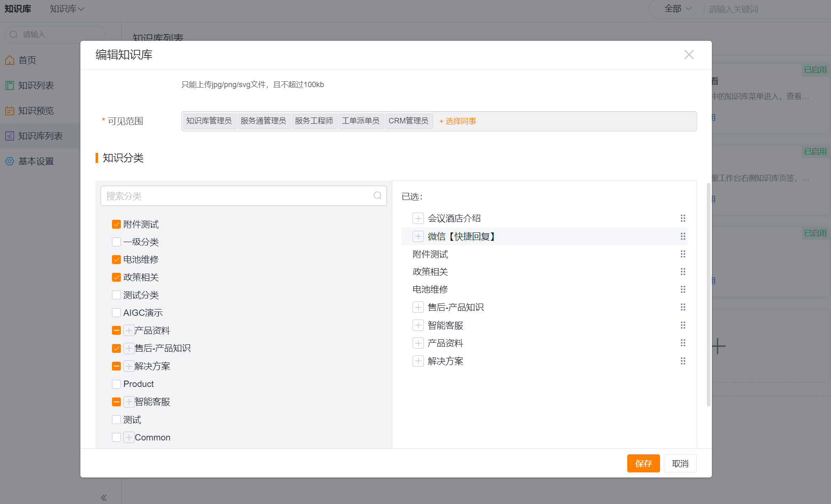Open 知识预览 in the sidebar menu

[x=36, y=111]
